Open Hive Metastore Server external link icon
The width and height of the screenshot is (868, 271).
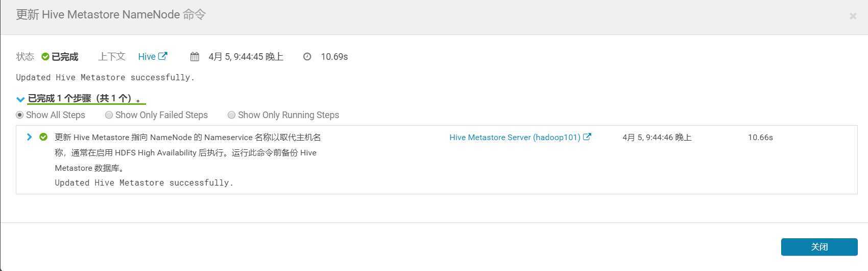coord(587,137)
